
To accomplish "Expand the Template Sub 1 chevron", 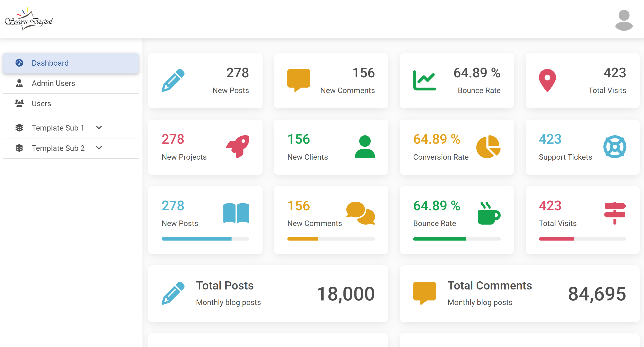I will pyautogui.click(x=99, y=127).
